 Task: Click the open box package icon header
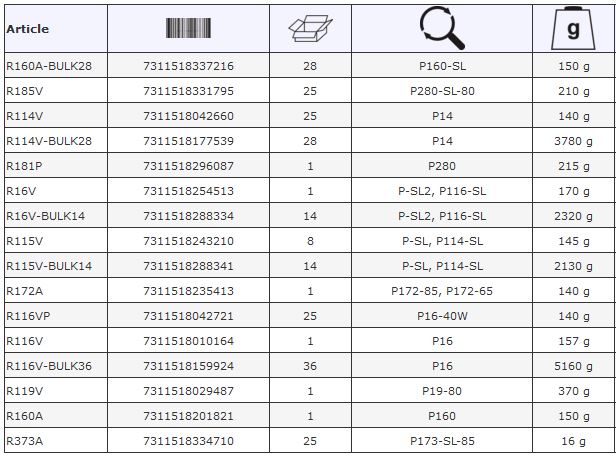310,28
